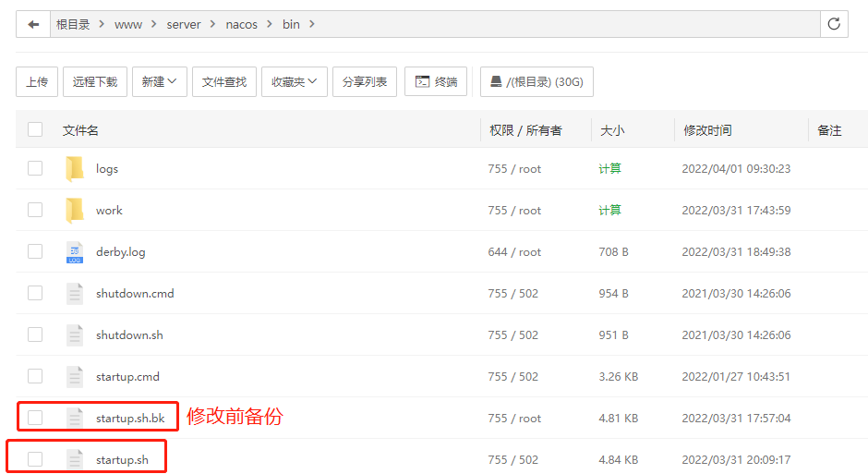Mark the startup.sh.bk checkbox
The image size is (868, 474).
point(35,418)
